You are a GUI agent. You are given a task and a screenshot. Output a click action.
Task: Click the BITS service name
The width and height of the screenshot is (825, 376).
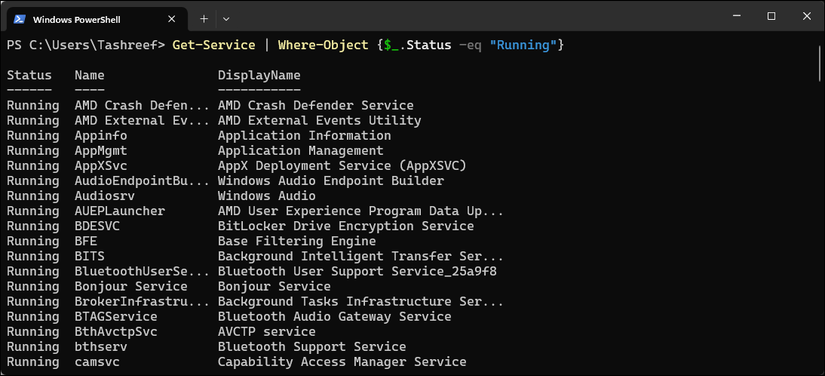coord(89,256)
